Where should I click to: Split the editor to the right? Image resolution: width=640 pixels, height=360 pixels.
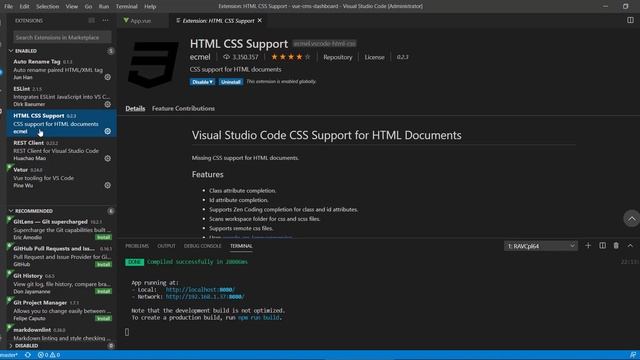(x=630, y=20)
